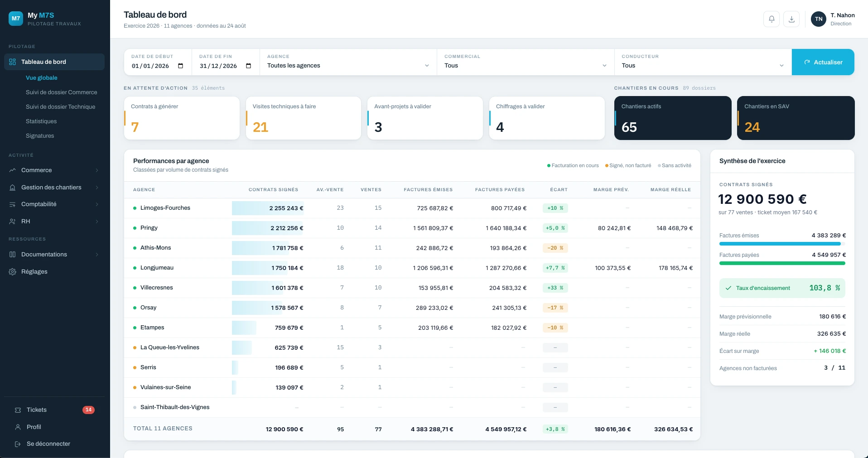This screenshot has width=868, height=458.
Task: Click the Marge réelle column header
Action: point(671,190)
